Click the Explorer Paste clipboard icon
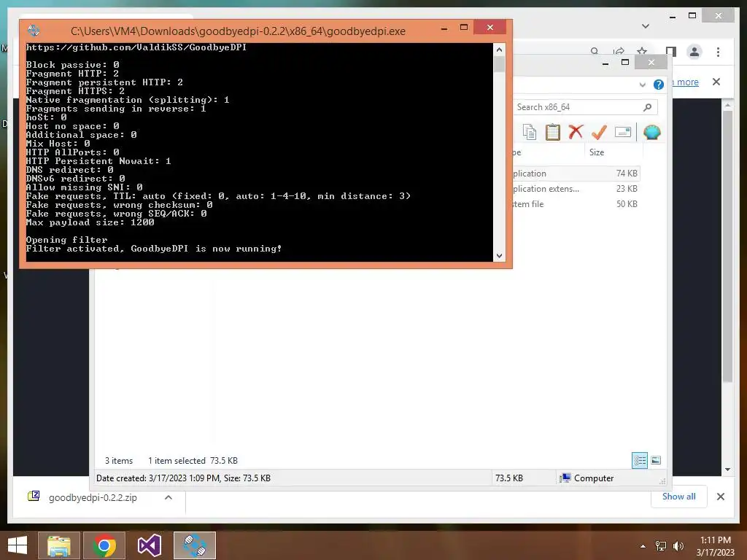 coord(553,133)
